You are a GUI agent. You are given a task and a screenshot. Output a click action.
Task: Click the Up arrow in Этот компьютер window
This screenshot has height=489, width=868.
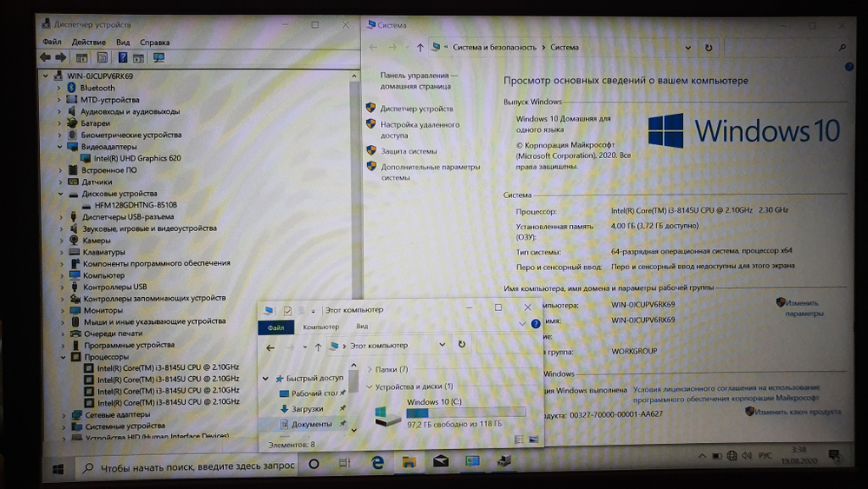[x=318, y=347]
